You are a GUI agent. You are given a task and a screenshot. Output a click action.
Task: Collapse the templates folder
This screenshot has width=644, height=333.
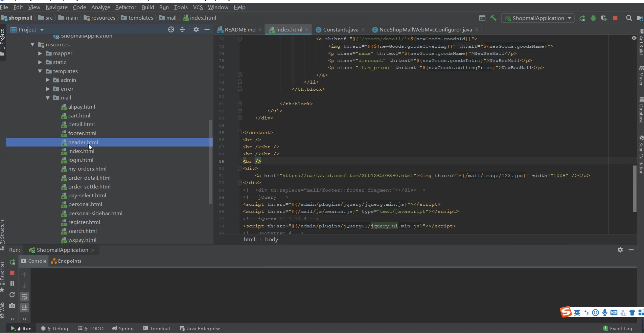(x=40, y=71)
